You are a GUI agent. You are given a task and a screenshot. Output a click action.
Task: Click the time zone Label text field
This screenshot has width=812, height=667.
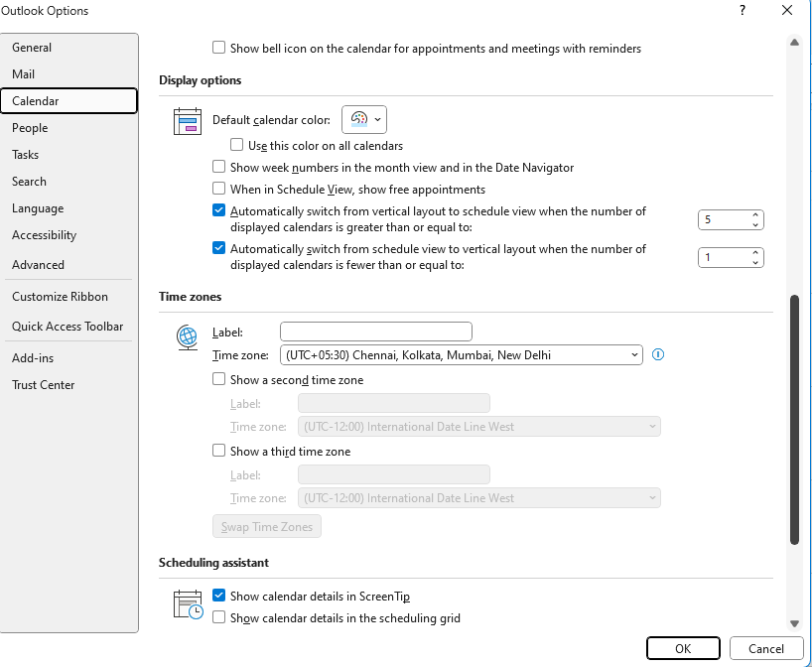[376, 332]
